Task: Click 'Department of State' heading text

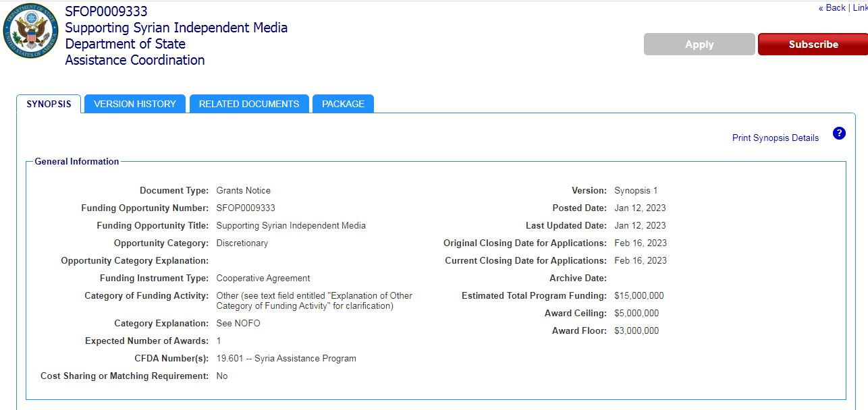Action: [125, 44]
